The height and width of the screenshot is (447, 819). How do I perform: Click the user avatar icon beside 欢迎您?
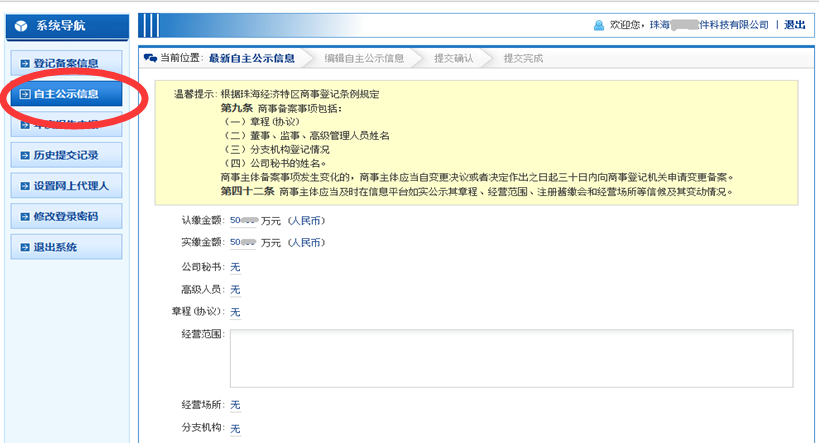[x=599, y=25]
